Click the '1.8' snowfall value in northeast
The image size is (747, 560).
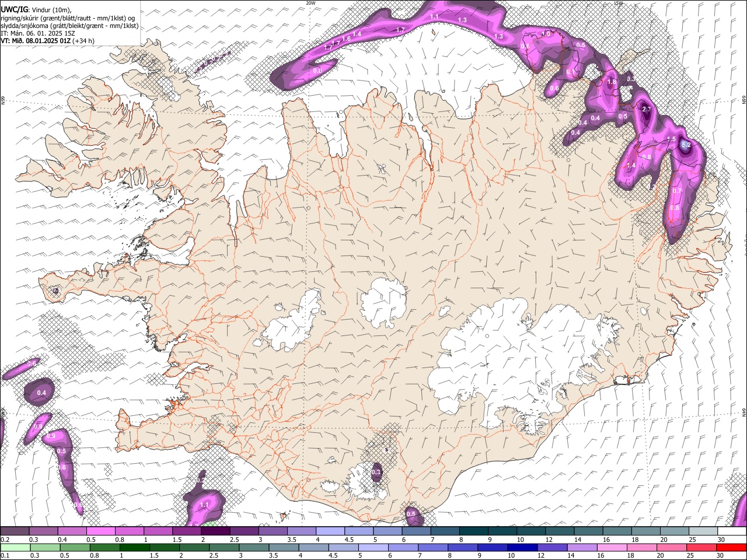(611, 82)
